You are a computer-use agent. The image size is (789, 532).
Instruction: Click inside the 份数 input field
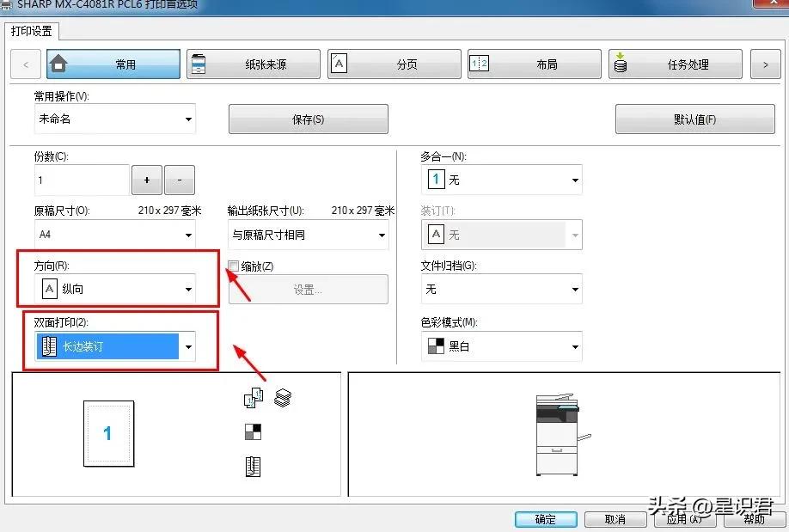82,180
